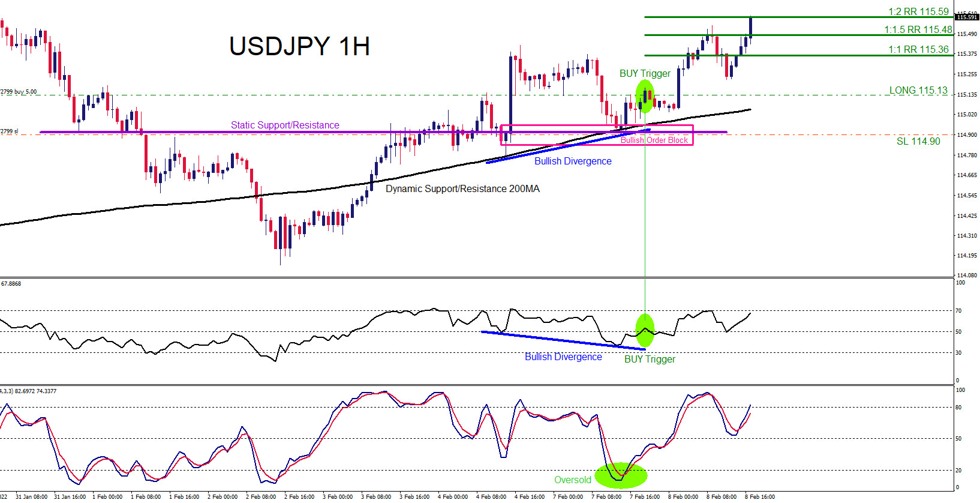Click green ellipse on RSI buy trigger
The width and height of the screenshot is (980, 503).
point(645,330)
